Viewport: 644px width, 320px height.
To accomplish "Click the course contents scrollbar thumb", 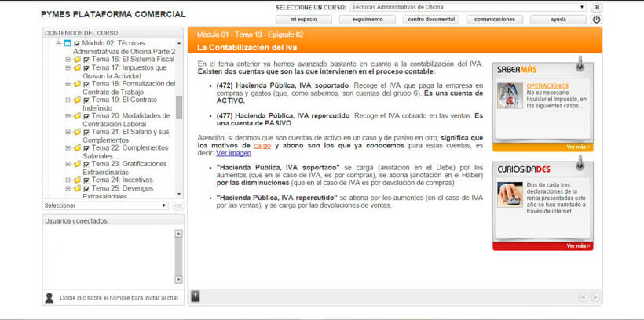I will (x=179, y=107).
